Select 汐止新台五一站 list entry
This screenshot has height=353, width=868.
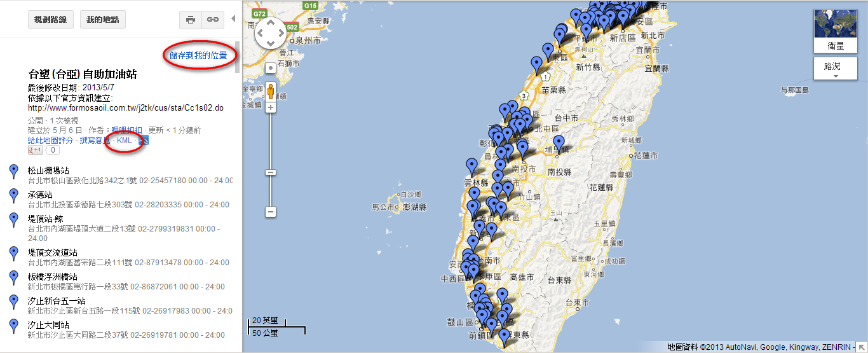57,301
